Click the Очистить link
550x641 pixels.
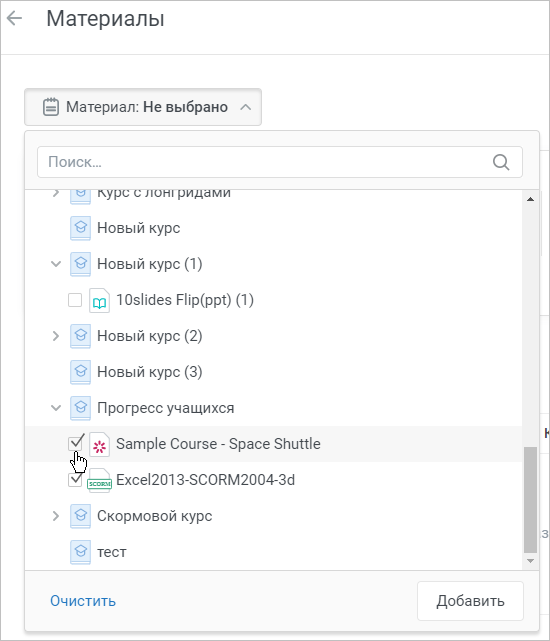pos(83,601)
